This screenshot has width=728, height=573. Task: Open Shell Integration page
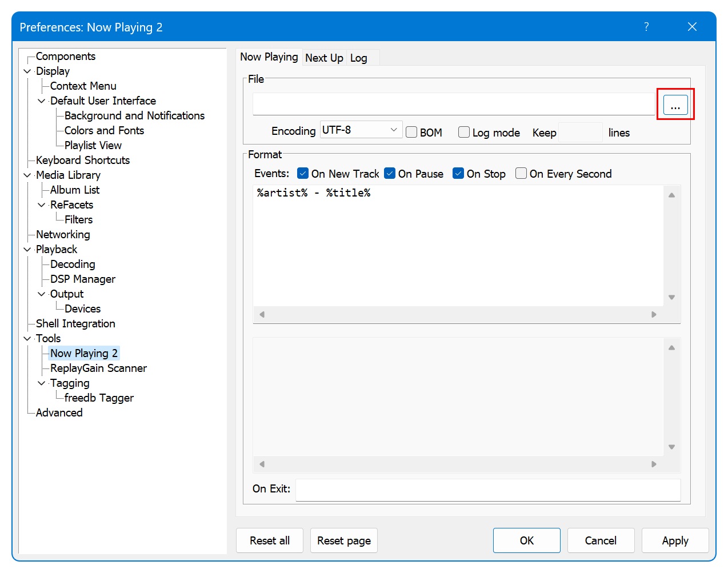coord(75,323)
